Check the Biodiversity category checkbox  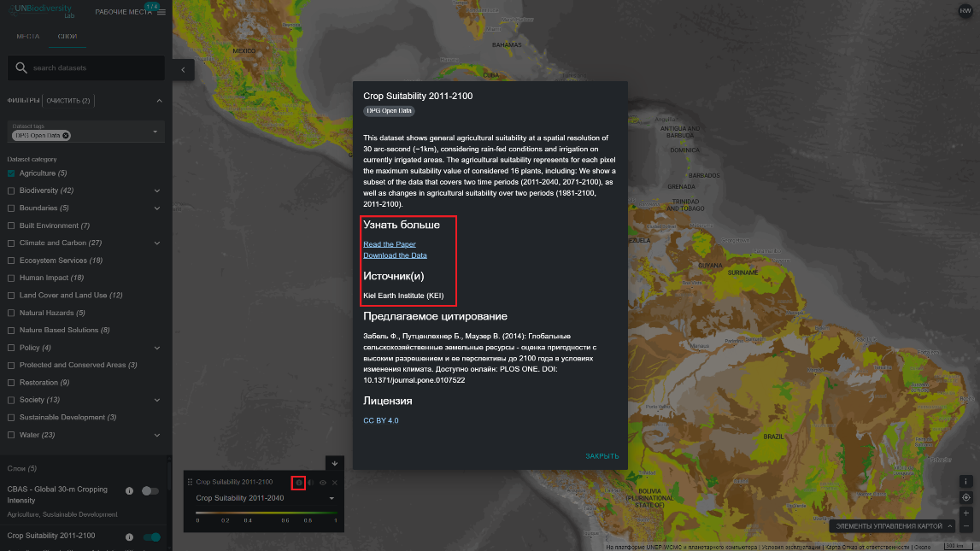[x=12, y=191]
